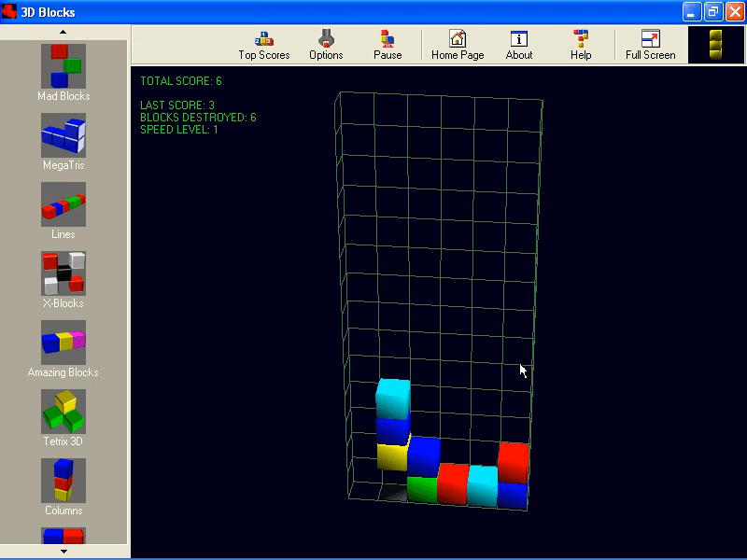The height and width of the screenshot is (560, 747).
Task: Click the Lines label text
Action: pos(63,234)
